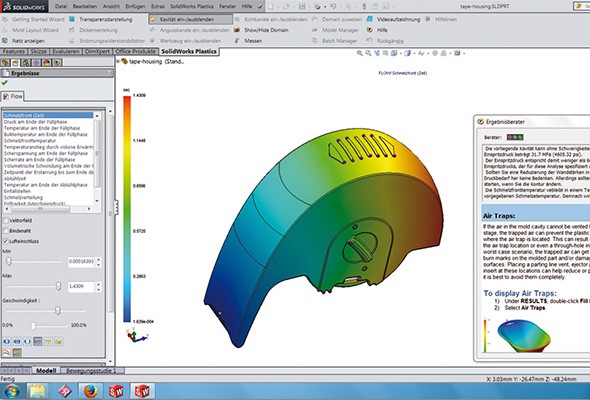Toggle Kavität ein-/ausblenden
Screen dimensions: 590x400
190,19
